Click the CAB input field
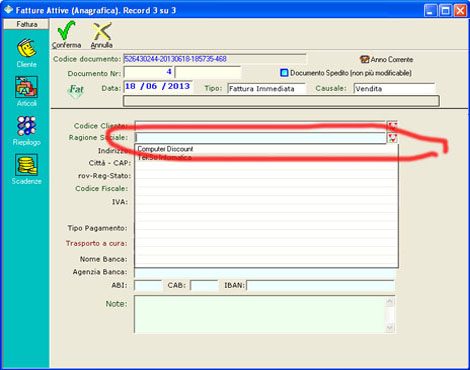The height and width of the screenshot is (370, 470). click(204, 285)
